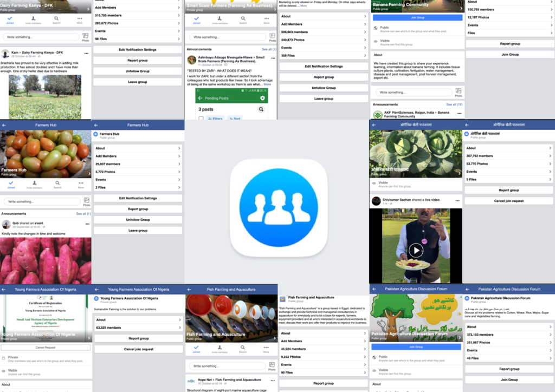Tap Invite members icon in Fish Farming and Aquaculture
This screenshot has height=392, width=555.
pos(220,349)
